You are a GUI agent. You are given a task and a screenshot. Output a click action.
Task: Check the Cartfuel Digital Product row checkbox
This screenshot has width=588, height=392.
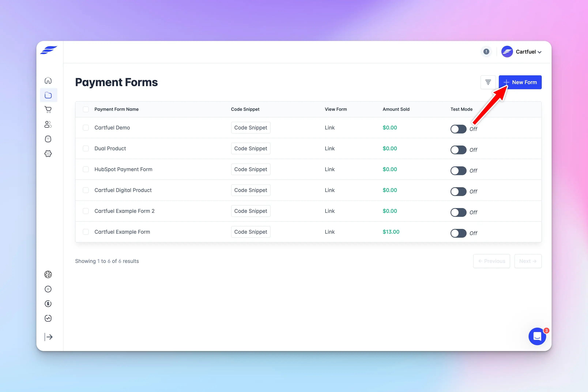(86, 190)
